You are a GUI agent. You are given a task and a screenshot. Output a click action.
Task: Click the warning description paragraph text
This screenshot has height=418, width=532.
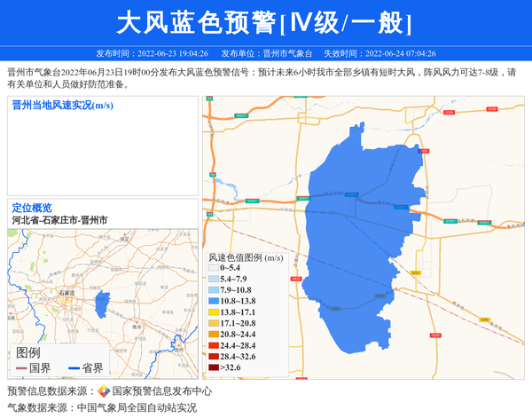point(262,78)
